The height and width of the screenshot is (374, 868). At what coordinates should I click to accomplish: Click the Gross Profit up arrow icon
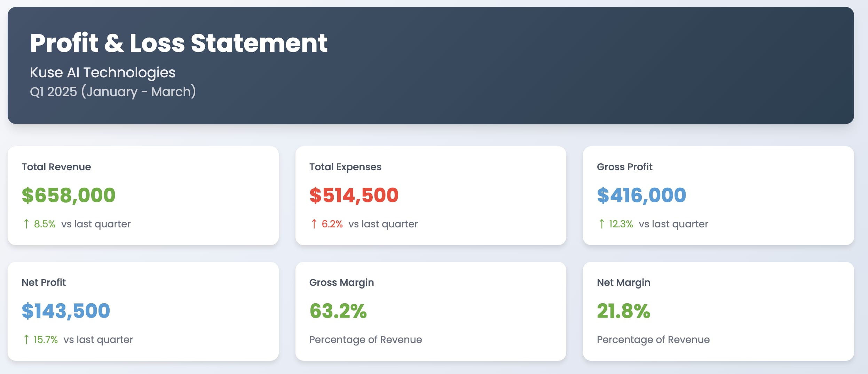click(x=601, y=224)
